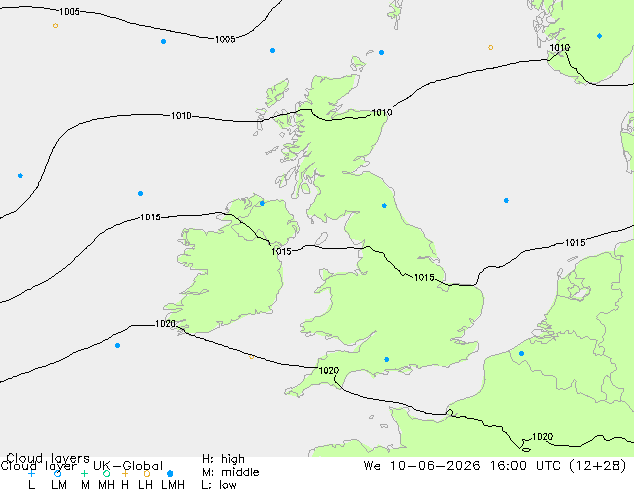Viewport: 634px width, 490px height.
Task: Click the 1010 label on Scotland's east coast
Action: 382,112
